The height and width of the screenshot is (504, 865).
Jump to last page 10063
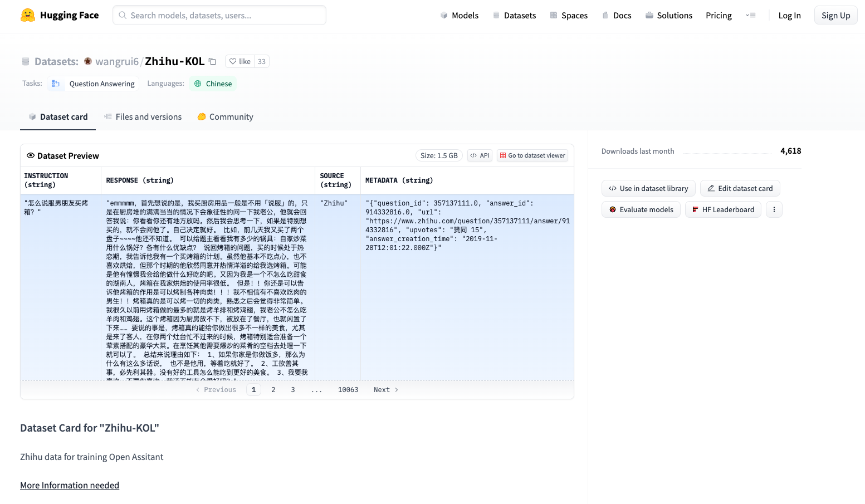(348, 390)
